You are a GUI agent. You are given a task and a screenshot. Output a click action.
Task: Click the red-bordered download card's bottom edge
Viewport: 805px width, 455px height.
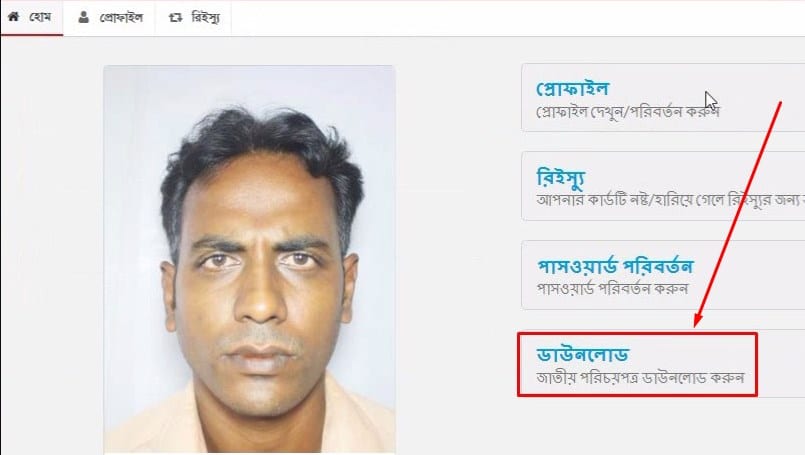click(x=637, y=395)
